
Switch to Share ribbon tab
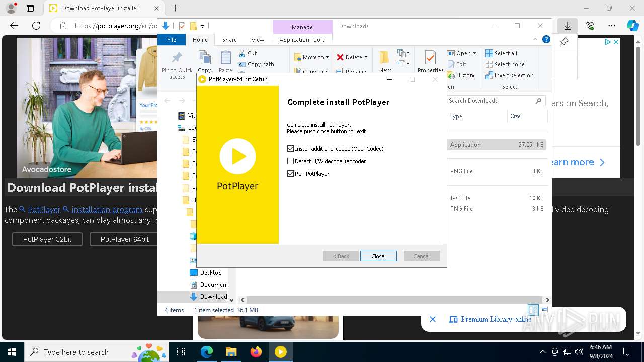coord(229,40)
